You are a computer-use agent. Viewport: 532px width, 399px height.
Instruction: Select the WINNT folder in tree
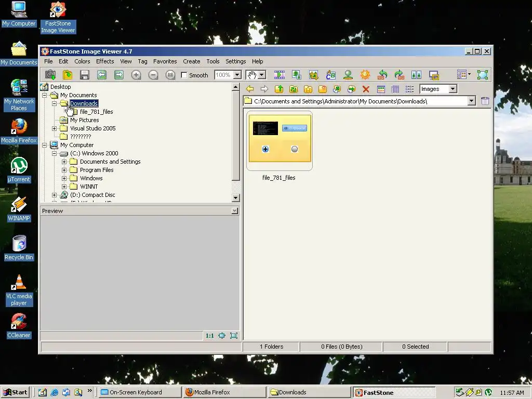point(89,187)
